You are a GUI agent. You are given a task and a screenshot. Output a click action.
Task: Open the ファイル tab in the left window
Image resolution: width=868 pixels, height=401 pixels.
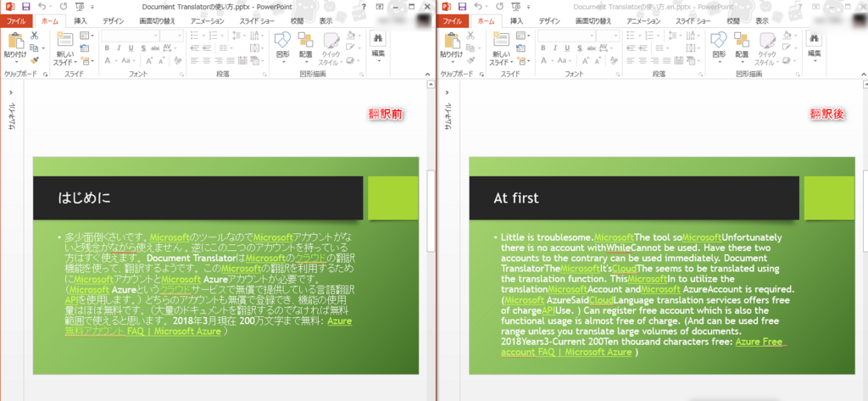pyautogui.click(x=17, y=21)
